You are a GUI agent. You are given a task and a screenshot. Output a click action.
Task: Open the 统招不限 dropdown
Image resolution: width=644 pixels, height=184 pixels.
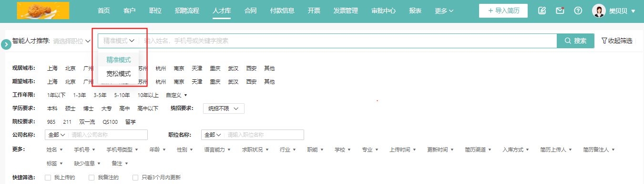tap(224, 108)
